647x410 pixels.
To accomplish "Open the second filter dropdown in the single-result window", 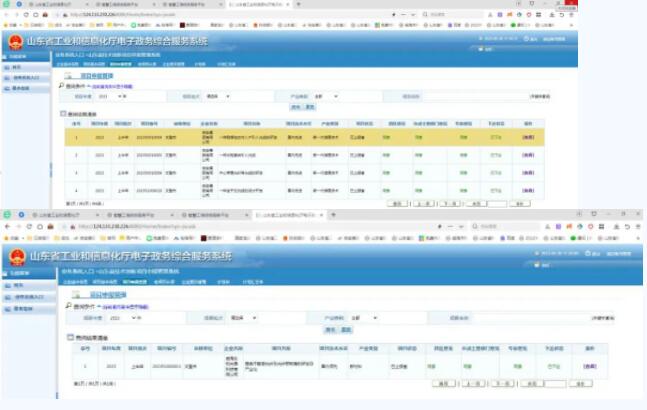I will (244, 318).
